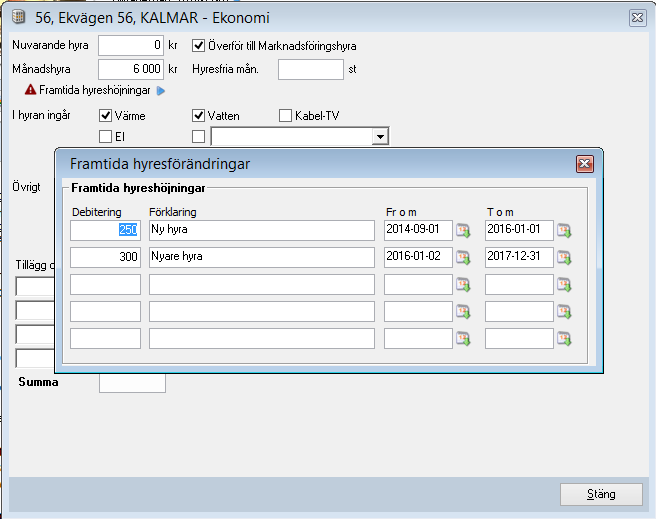Click empty Debitering field in third row

(105, 284)
